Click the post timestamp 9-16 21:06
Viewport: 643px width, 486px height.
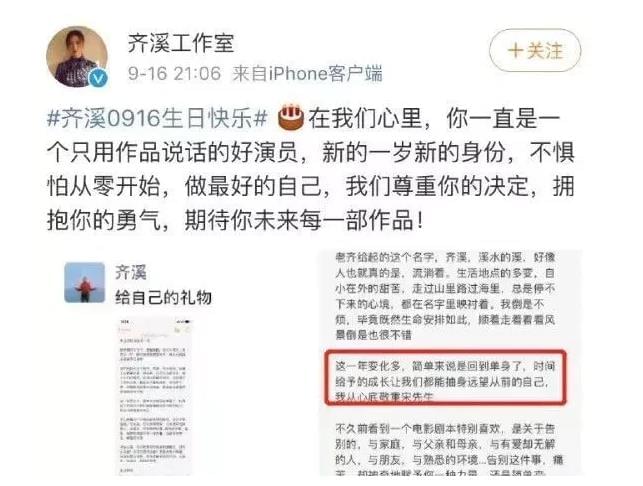[x=174, y=74]
